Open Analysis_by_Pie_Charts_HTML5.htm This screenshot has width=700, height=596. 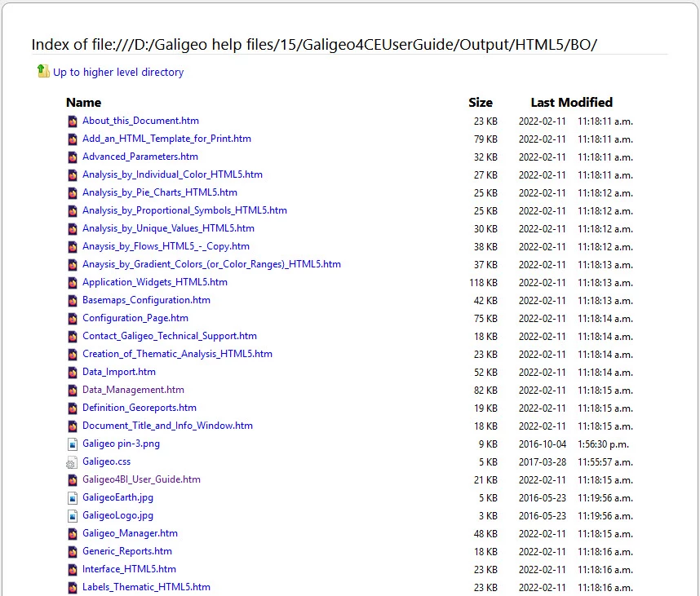[x=160, y=192]
